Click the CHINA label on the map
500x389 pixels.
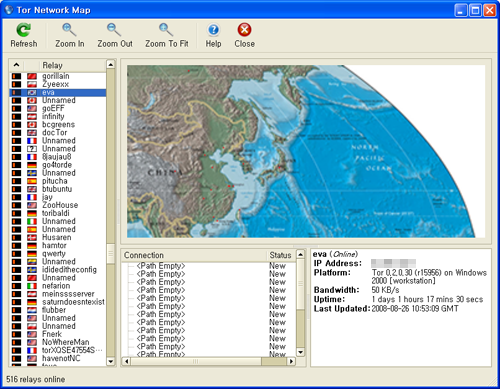click(165, 173)
